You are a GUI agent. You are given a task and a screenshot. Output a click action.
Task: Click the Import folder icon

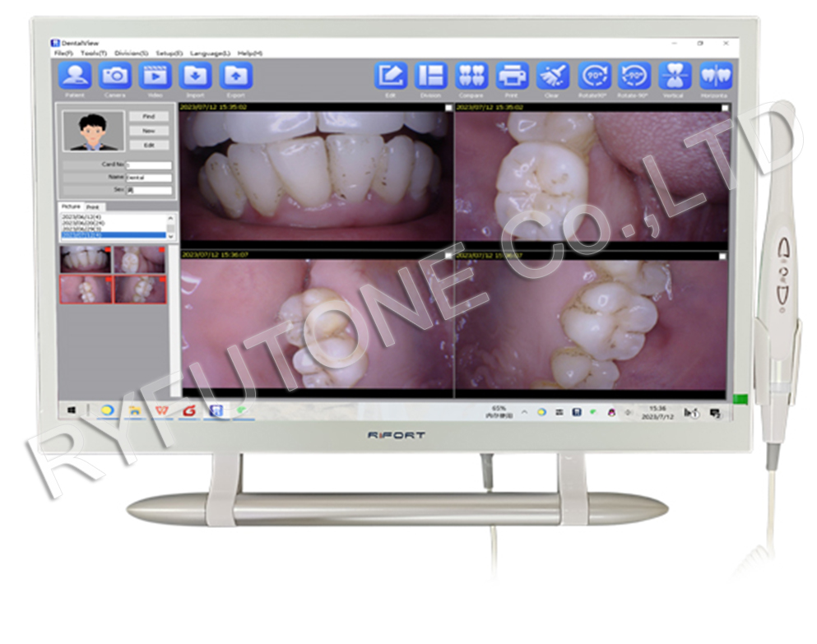pyautogui.click(x=195, y=76)
